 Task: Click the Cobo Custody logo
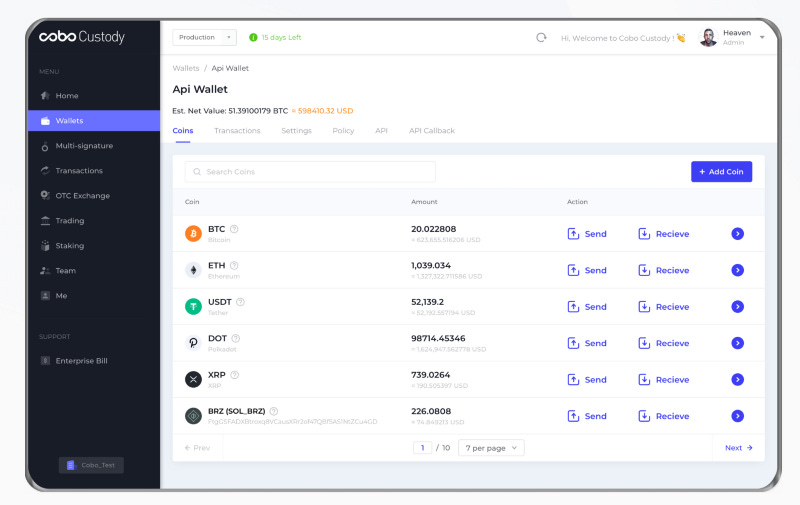(82, 37)
